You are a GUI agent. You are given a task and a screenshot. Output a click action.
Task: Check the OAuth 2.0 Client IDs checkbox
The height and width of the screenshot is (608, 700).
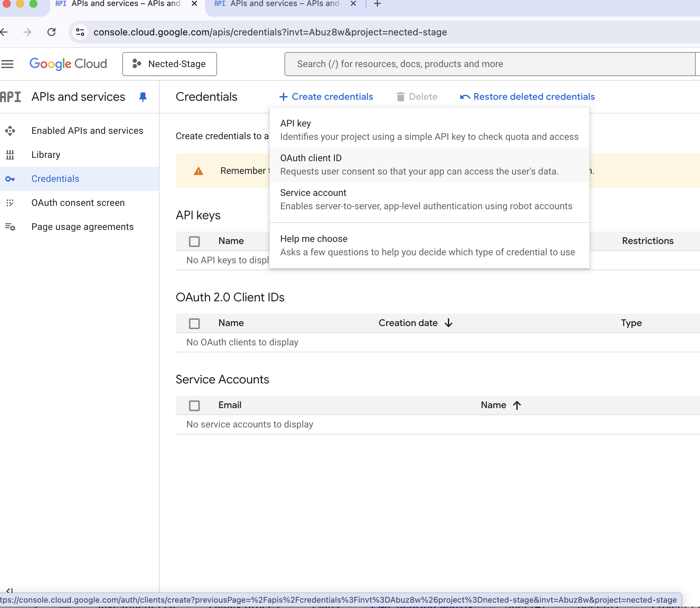pyautogui.click(x=194, y=323)
